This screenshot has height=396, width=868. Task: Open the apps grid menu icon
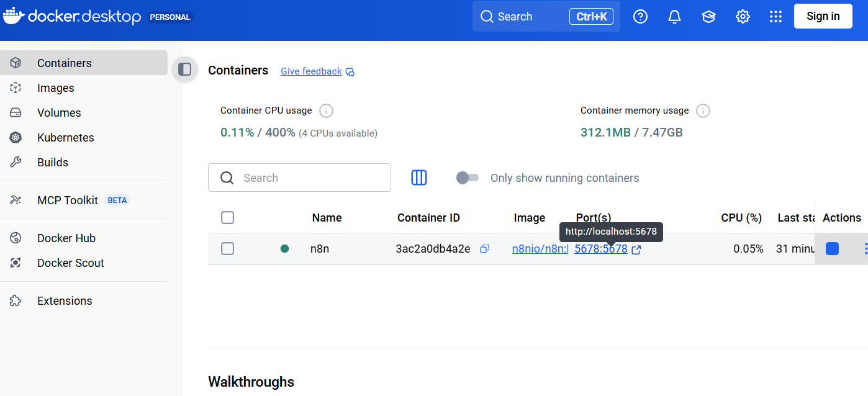tap(775, 17)
